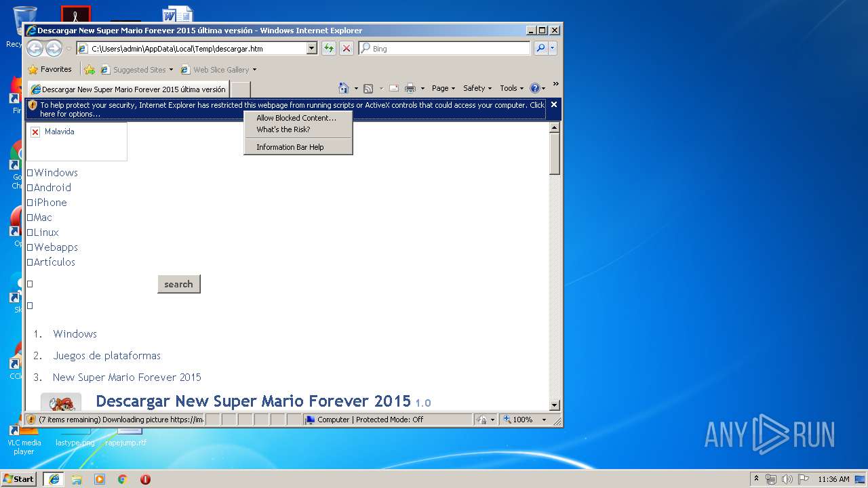Open the Linux link
This screenshot has width=868, height=488.
46,232
